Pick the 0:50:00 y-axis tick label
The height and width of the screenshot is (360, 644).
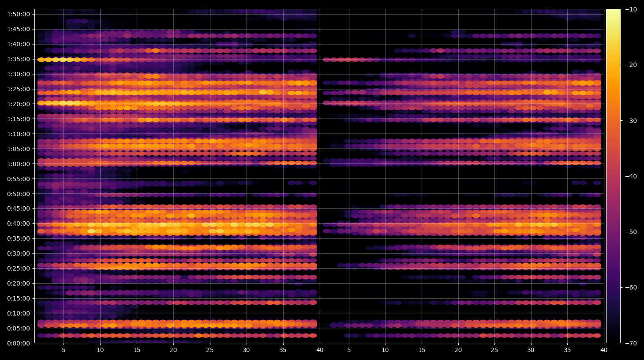click(19, 194)
